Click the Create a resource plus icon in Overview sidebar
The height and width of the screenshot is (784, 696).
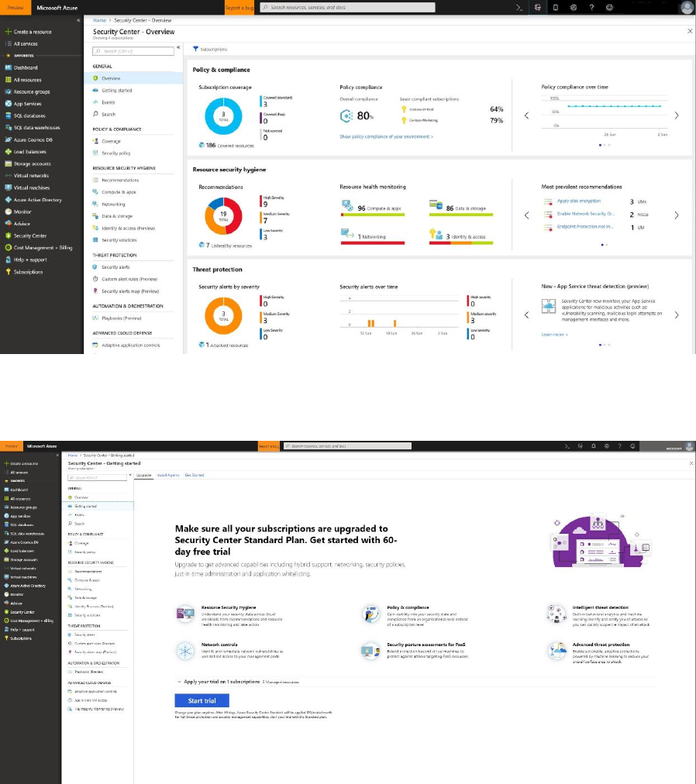click(8, 32)
